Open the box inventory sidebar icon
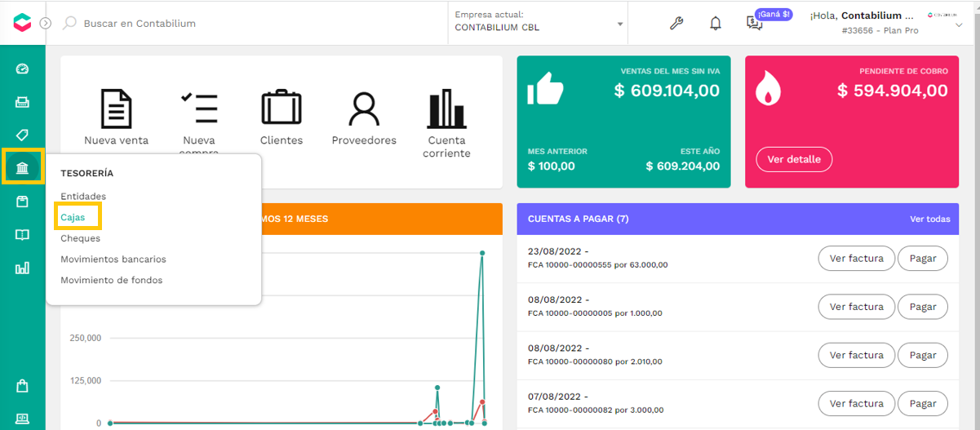The height and width of the screenshot is (430, 980). (22, 202)
